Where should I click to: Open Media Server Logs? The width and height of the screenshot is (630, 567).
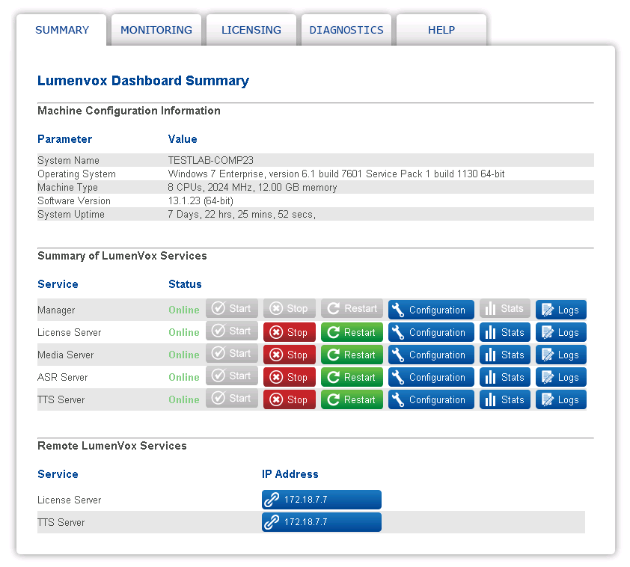click(x=561, y=355)
